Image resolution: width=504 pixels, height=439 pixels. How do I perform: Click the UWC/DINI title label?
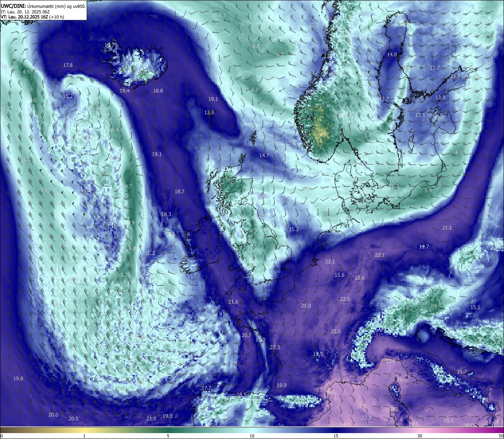click(x=13, y=6)
